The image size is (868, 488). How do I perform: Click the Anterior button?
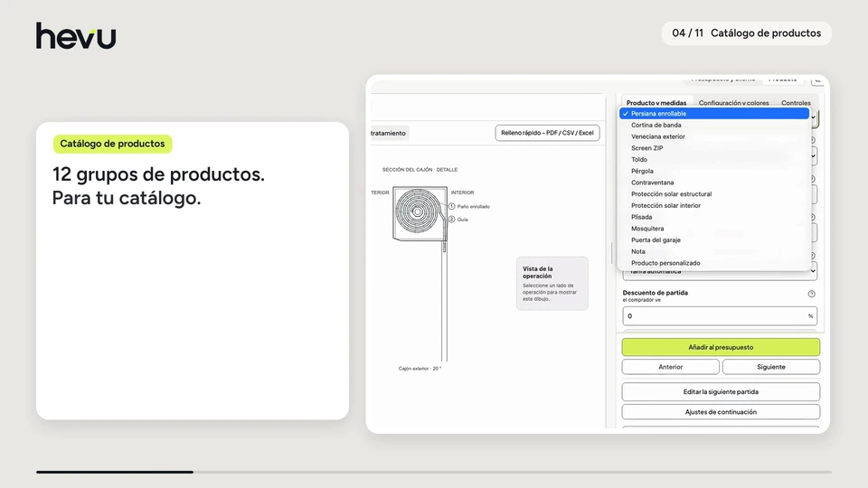point(670,367)
